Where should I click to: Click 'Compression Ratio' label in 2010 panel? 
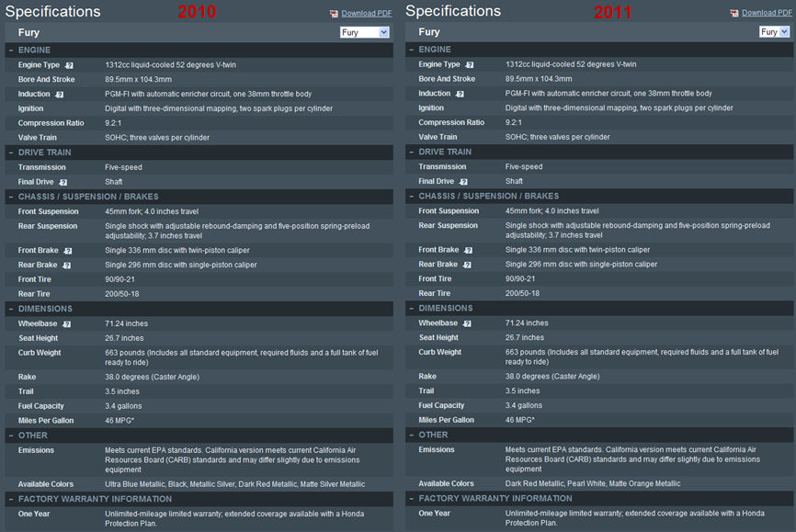pyautogui.click(x=51, y=123)
